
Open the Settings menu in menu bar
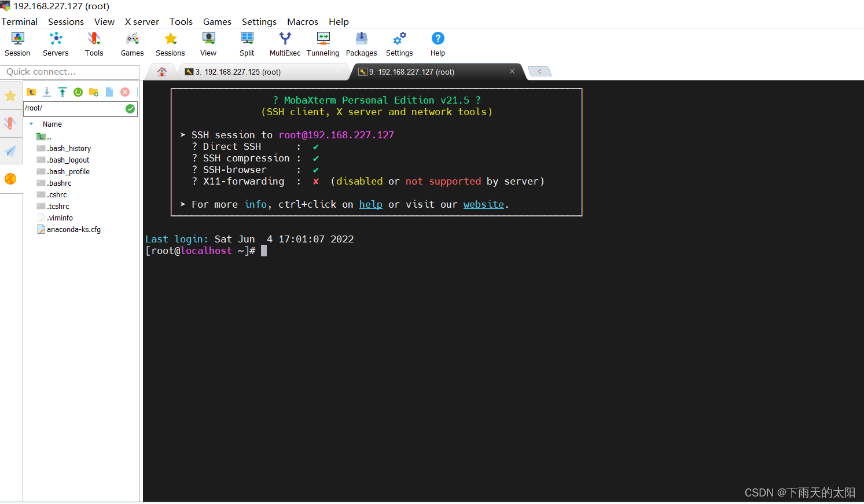259,21
